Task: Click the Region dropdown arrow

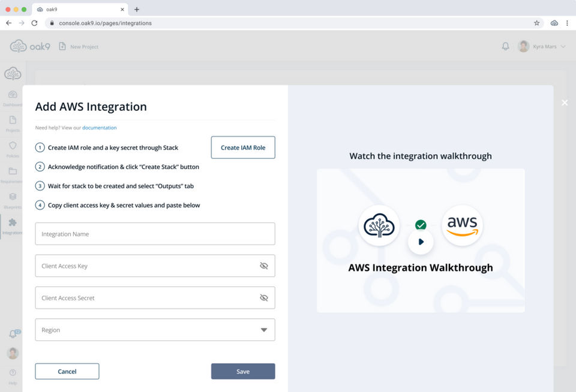Action: (x=264, y=330)
